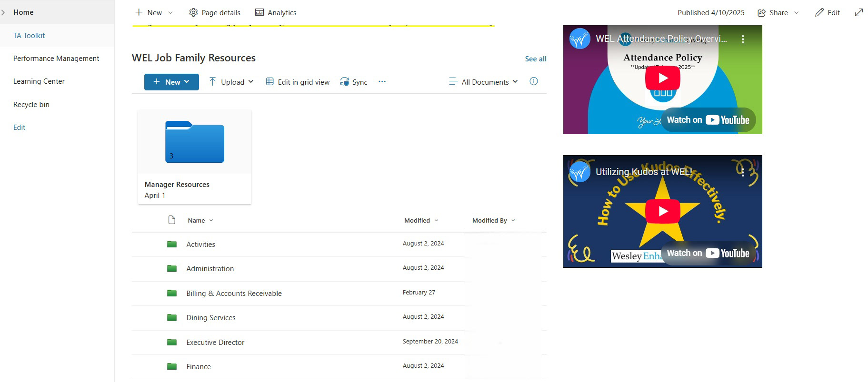This screenshot has height=382, width=868.
Task: Open Learning Center navigation item
Action: [x=39, y=81]
